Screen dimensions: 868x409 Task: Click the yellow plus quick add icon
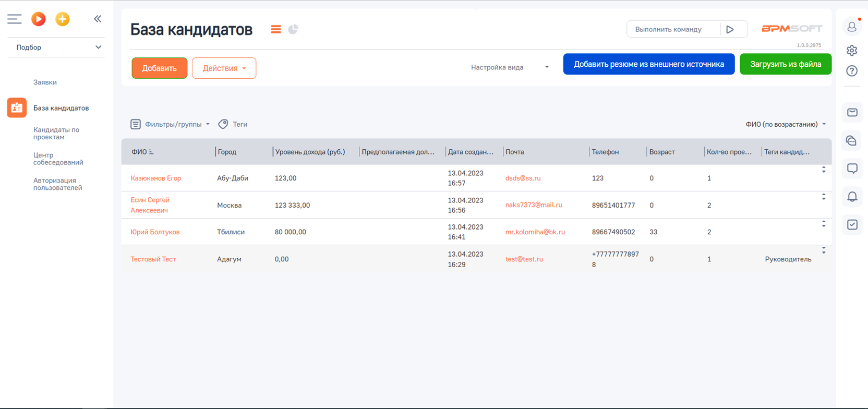[x=63, y=19]
